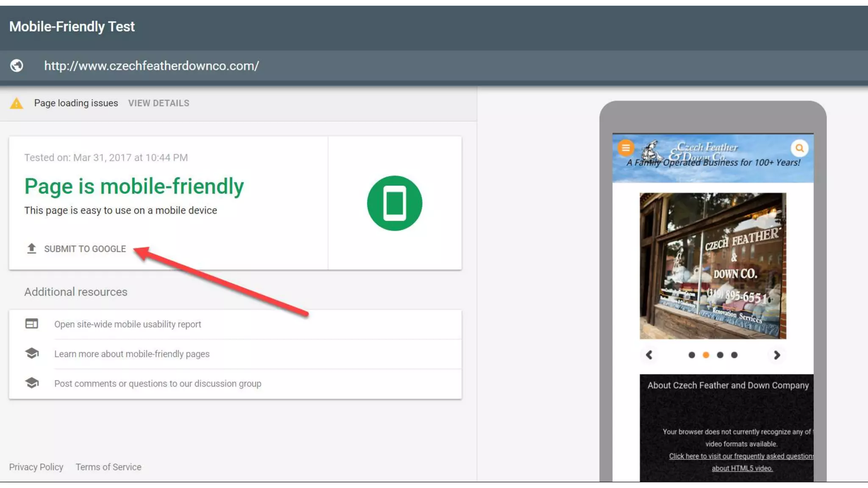The image size is (868, 488).
Task: Click the graduation cap icon beside Learn more
Action: (x=31, y=353)
